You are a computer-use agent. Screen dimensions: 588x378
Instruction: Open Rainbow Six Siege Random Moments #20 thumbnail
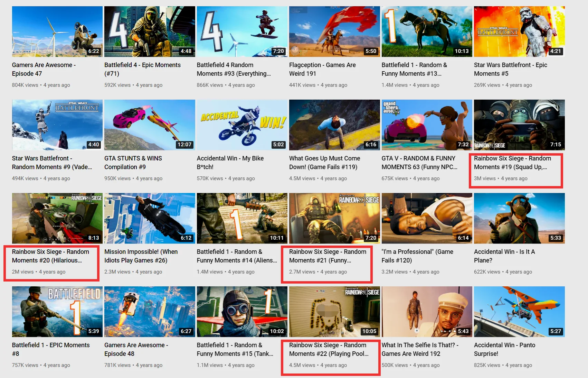[x=57, y=218]
